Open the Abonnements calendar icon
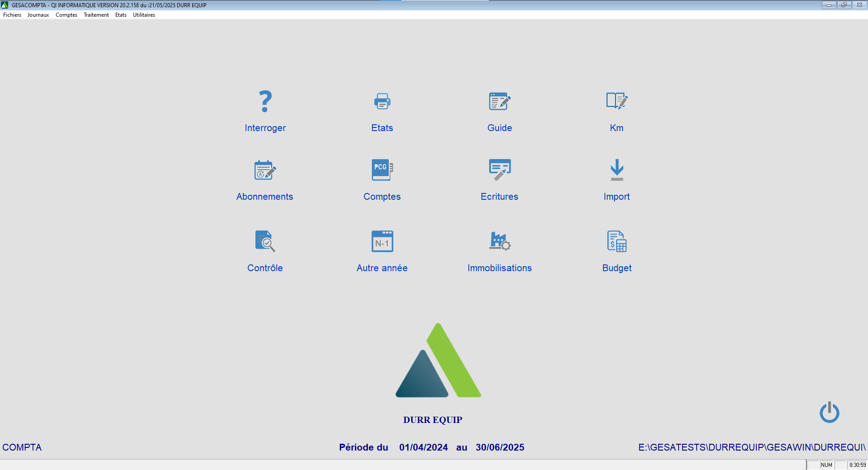The image size is (868, 470). tap(265, 170)
